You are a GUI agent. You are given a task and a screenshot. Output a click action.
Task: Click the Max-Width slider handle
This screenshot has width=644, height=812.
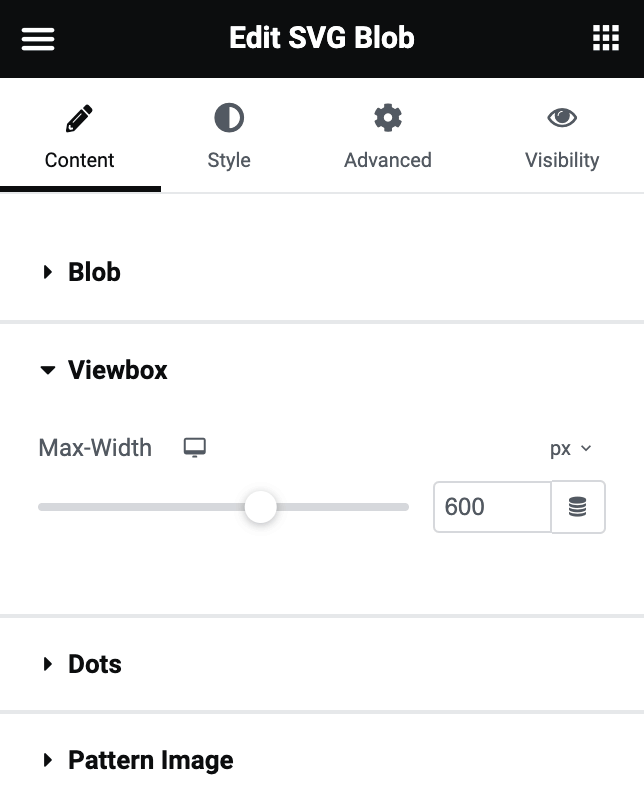point(260,507)
